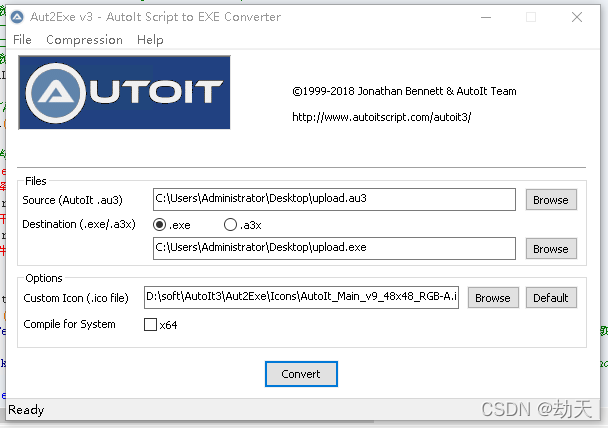Click the Custom Icon path field
Viewport: 608px width, 428px height.
[x=301, y=297]
